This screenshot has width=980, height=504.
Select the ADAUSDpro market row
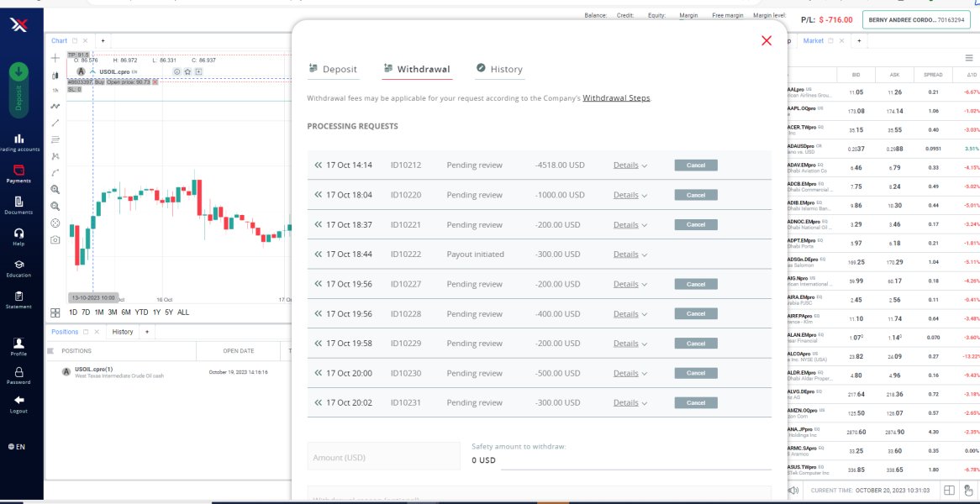(882, 149)
